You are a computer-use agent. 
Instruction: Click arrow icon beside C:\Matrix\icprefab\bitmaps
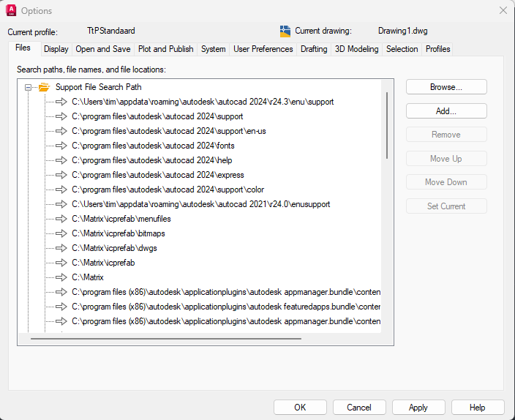click(x=61, y=233)
